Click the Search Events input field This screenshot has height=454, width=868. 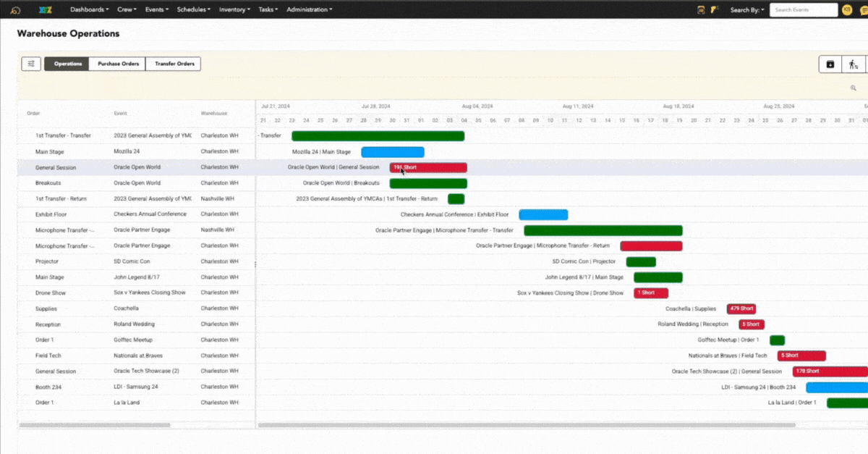[803, 10]
